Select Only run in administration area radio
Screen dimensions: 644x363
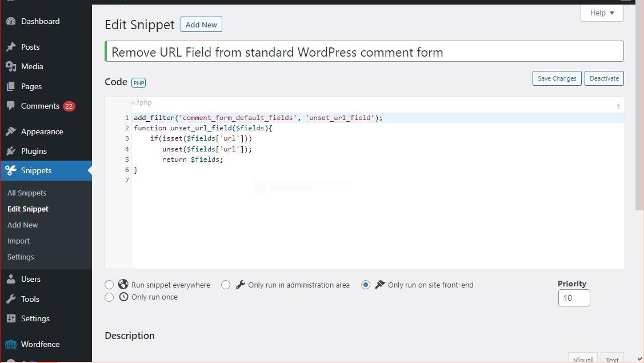[226, 285]
